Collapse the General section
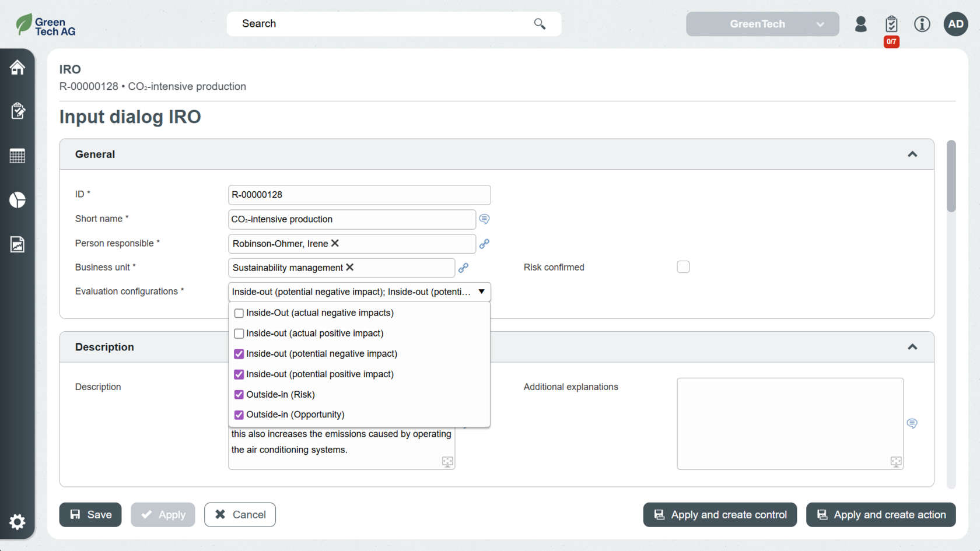Image resolution: width=980 pixels, height=551 pixels. coord(912,155)
